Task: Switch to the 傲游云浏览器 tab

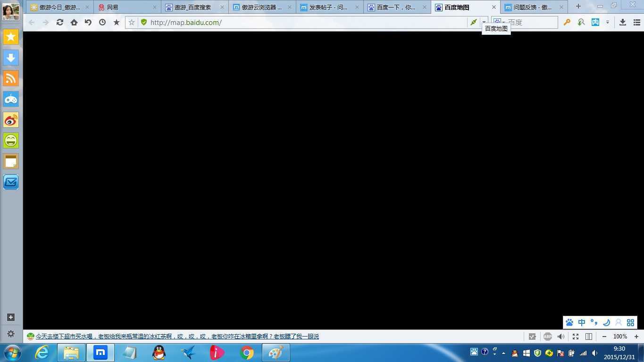Action: tap(262, 7)
